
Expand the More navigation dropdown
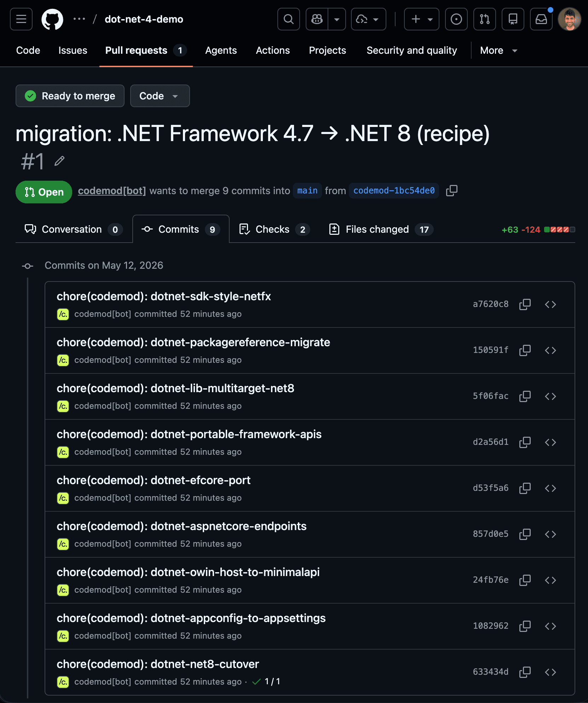tap(499, 51)
